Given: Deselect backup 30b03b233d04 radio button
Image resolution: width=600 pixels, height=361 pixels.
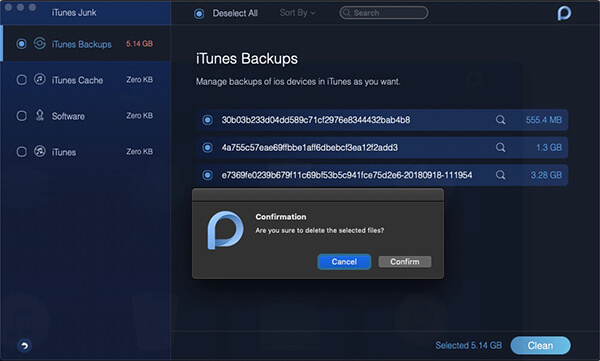Looking at the screenshot, I should click(x=207, y=120).
